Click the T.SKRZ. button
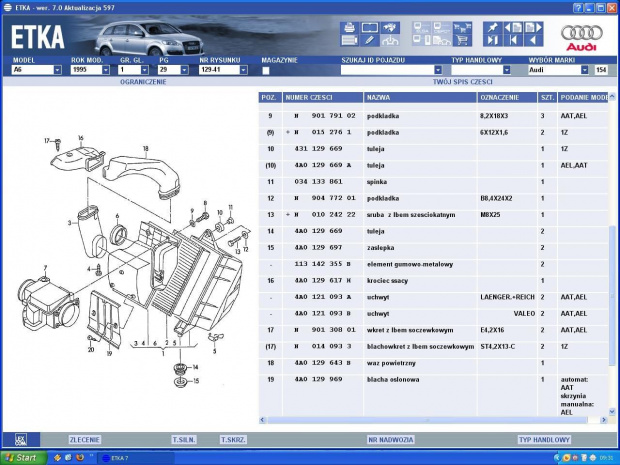Image resolution: width=620 pixels, height=465 pixels. [233, 440]
